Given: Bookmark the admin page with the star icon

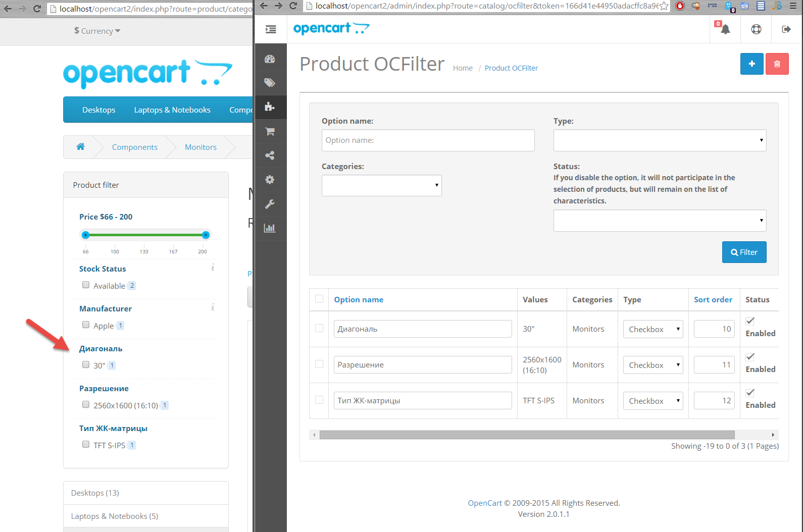Looking at the screenshot, I should click(664, 6).
